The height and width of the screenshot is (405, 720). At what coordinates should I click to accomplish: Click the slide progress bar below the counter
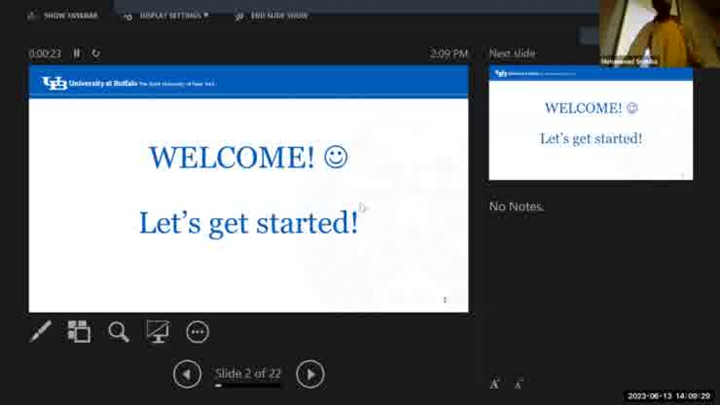(x=248, y=386)
